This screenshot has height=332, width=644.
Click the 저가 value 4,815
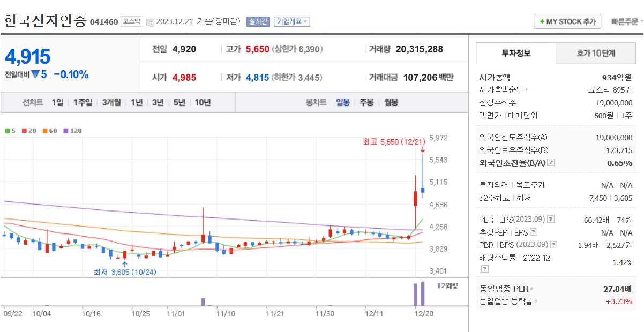[257, 78]
